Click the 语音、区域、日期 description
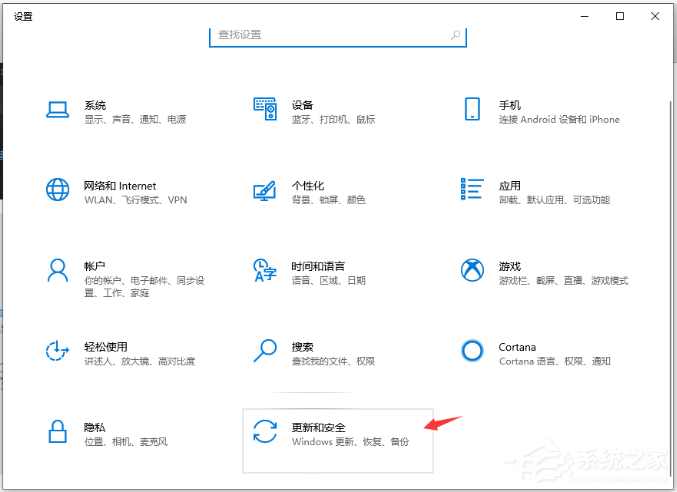This screenshot has height=492, width=677. click(x=329, y=281)
